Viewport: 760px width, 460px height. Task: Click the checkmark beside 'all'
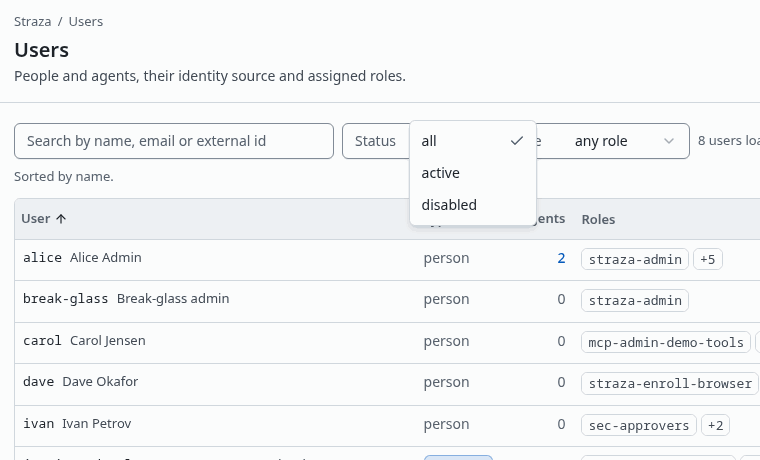[x=517, y=141]
